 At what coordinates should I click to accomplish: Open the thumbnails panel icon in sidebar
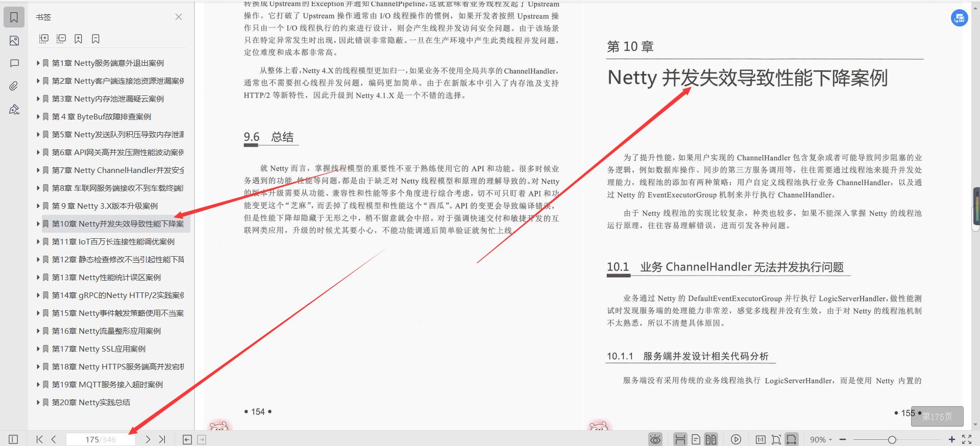14,41
